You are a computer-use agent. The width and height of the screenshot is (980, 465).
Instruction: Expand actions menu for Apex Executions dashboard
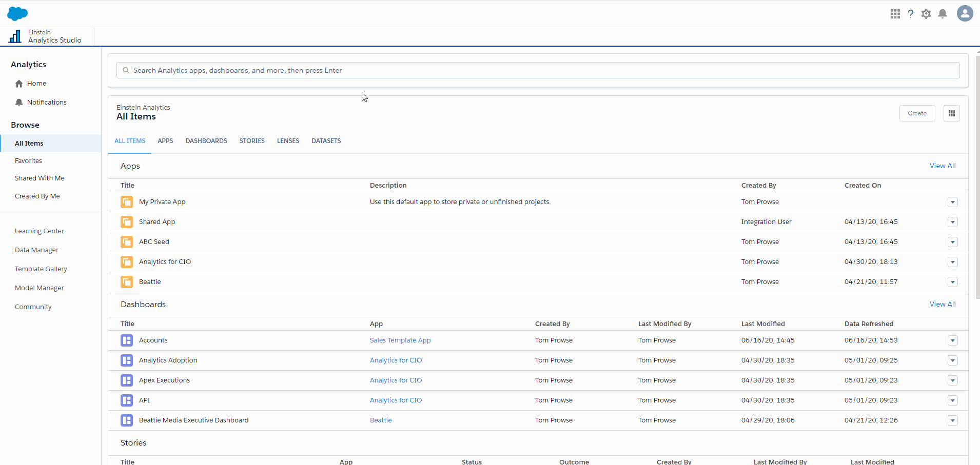[x=953, y=380]
